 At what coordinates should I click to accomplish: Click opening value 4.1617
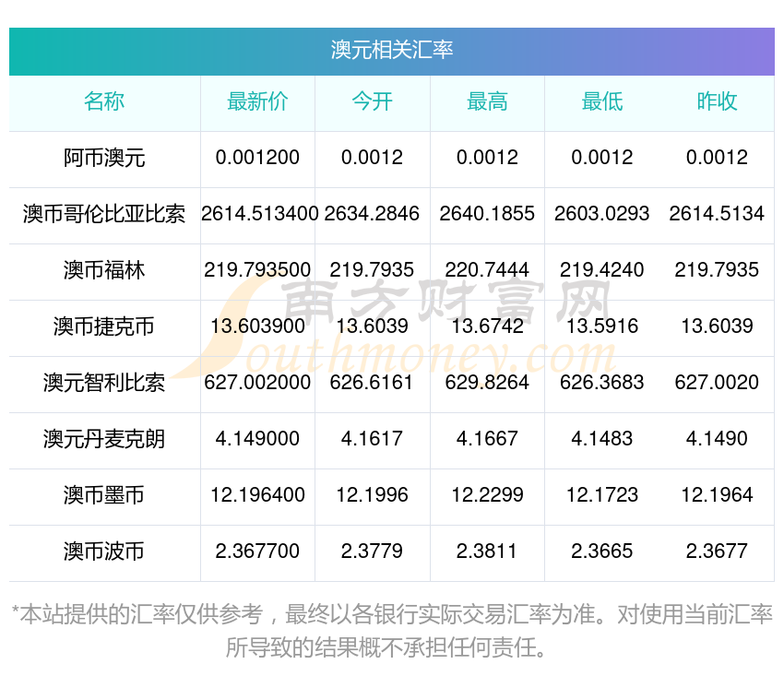click(x=372, y=439)
